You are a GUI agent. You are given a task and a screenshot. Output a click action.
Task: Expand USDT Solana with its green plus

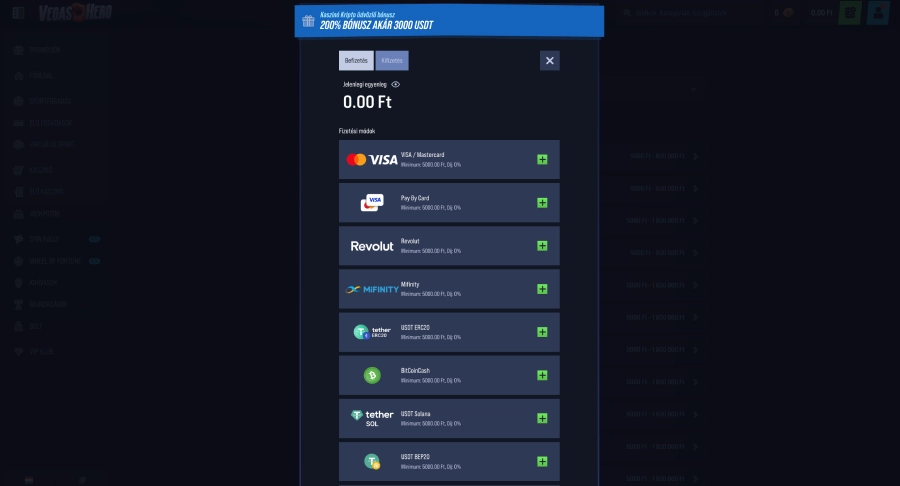coord(542,418)
